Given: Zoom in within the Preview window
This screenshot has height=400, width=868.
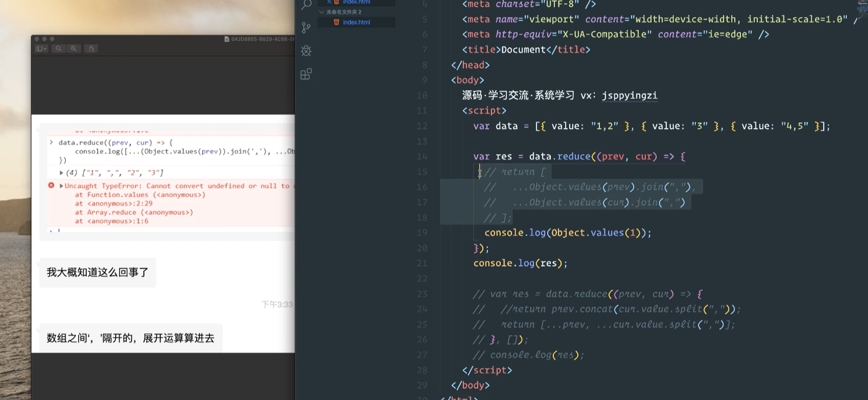Looking at the screenshot, I should pyautogui.click(x=74, y=48).
